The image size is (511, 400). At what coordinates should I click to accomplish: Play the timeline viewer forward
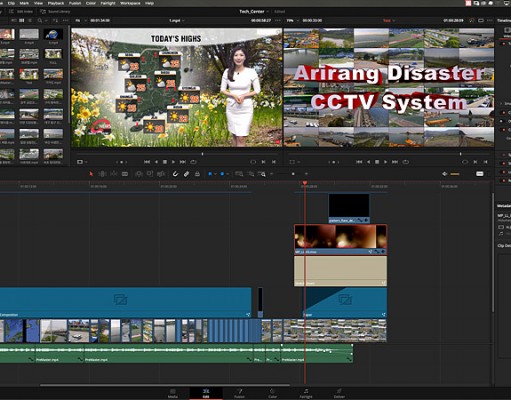coord(386,162)
